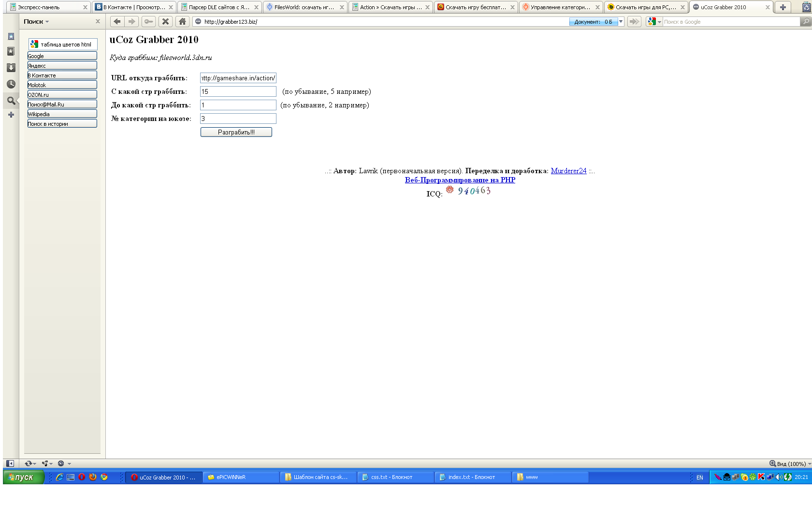Click the Opera Turbo gauge icon
Image resolution: width=812 pixels, height=508 pixels.
[x=61, y=463]
